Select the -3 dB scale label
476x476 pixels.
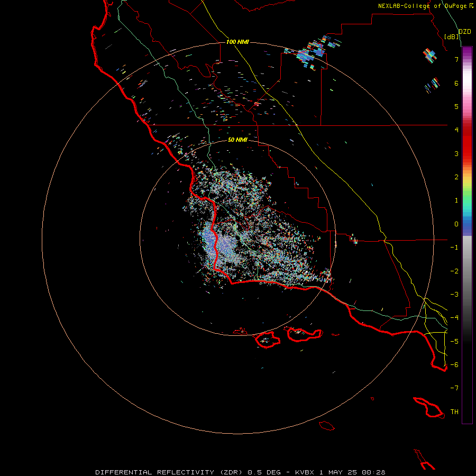click(x=454, y=295)
